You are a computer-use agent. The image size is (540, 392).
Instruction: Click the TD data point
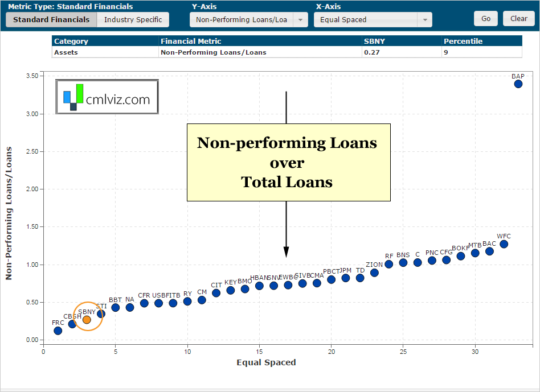coord(360,278)
